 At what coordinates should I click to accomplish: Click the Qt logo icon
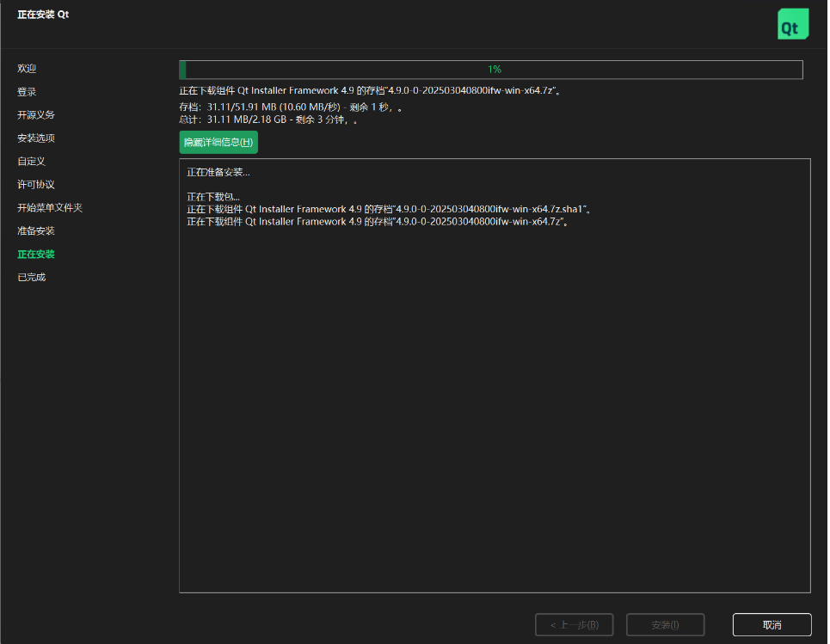click(x=792, y=24)
